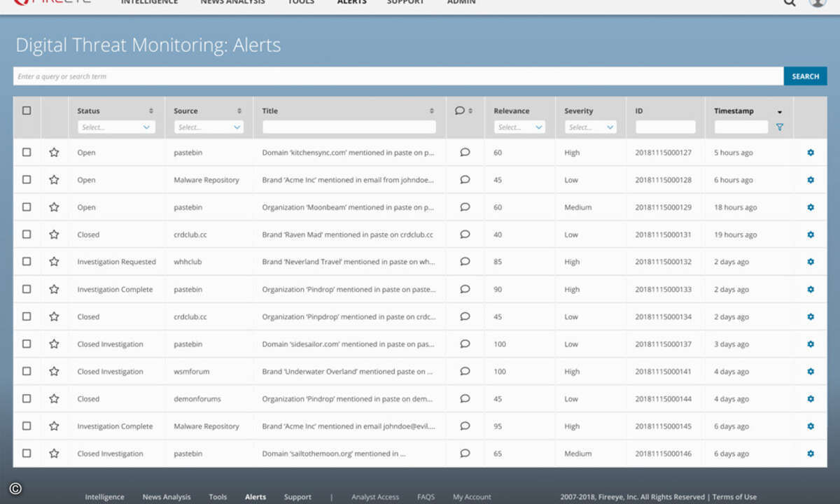Star the Neverland Travel alert

54,262
